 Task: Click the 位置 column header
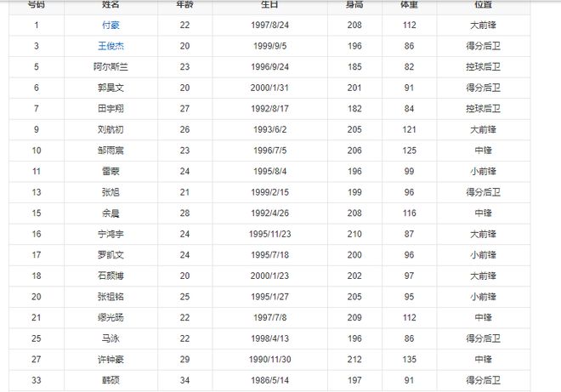(483, 4)
